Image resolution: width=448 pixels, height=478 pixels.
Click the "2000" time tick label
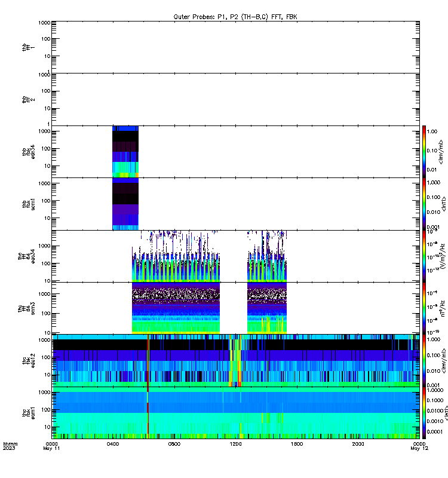(358, 444)
